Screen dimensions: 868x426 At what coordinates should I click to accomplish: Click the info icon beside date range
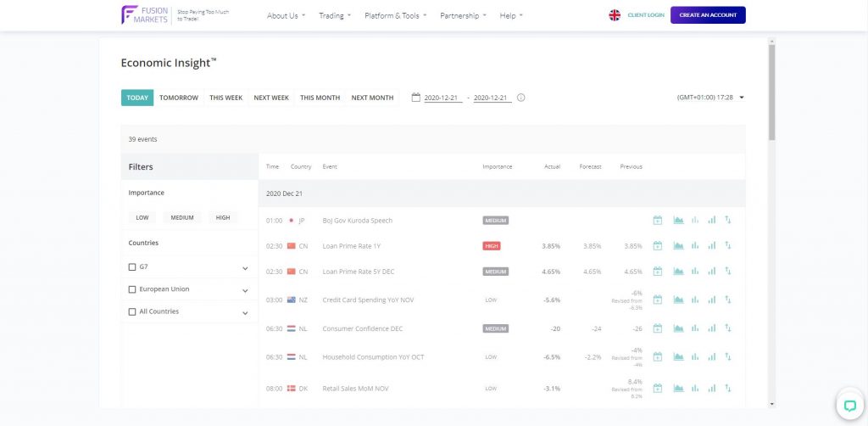tap(520, 98)
